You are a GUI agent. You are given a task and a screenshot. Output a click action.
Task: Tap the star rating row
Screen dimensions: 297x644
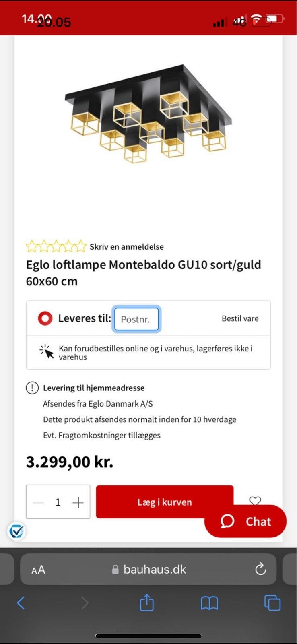click(56, 246)
